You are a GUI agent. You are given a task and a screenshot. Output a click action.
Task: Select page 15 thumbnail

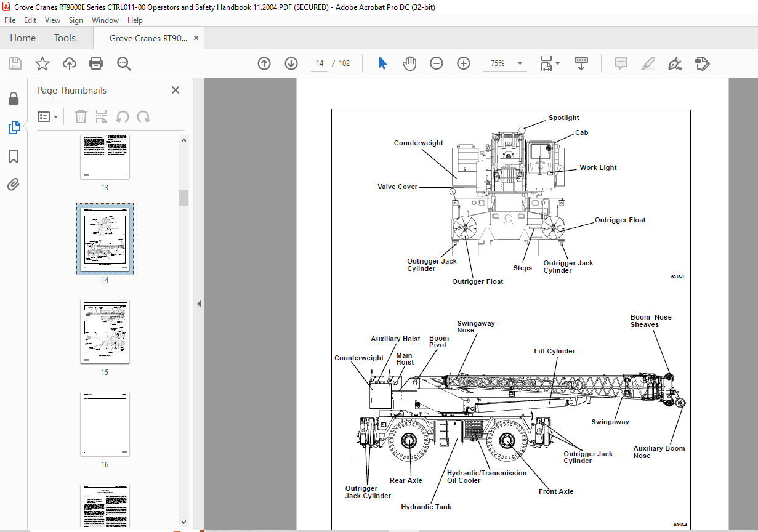105,332
